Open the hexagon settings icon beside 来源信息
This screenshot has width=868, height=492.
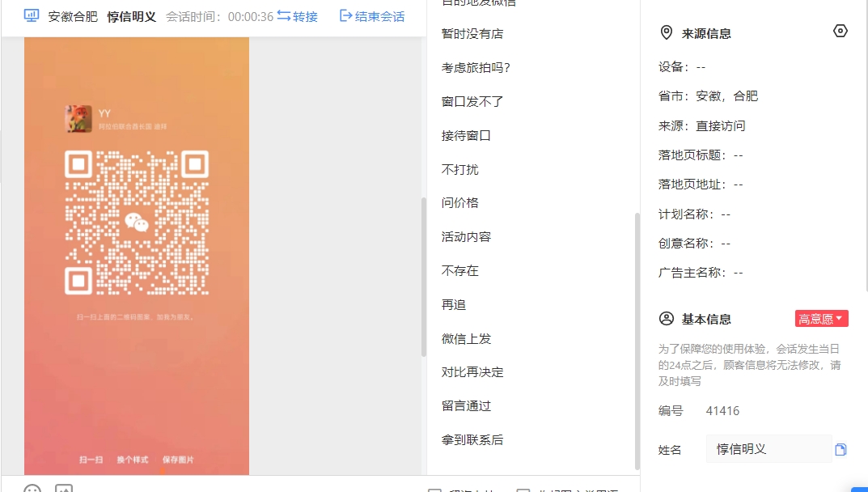tap(840, 31)
